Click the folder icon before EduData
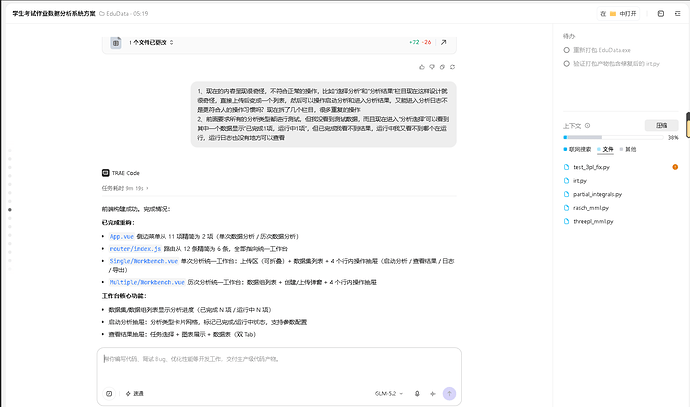Viewport: 690px width, 407px height. pyautogui.click(x=102, y=14)
